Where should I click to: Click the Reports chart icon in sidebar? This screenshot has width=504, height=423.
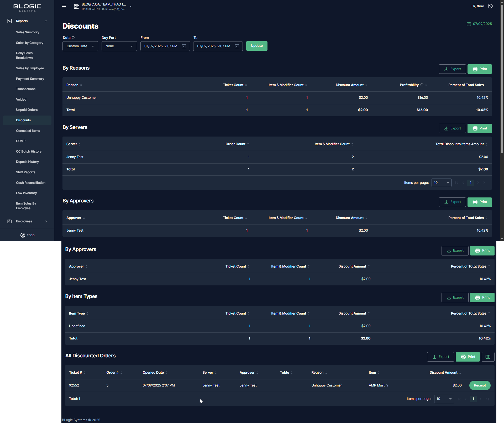[9, 21]
